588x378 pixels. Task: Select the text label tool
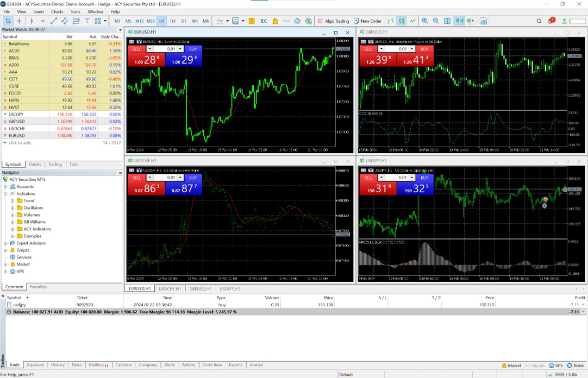pyautogui.click(x=87, y=21)
